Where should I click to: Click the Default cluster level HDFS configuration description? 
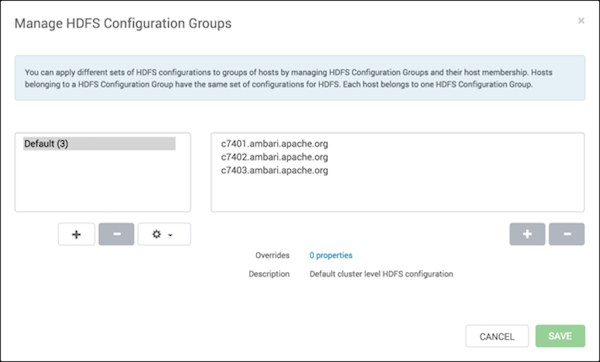pos(381,274)
